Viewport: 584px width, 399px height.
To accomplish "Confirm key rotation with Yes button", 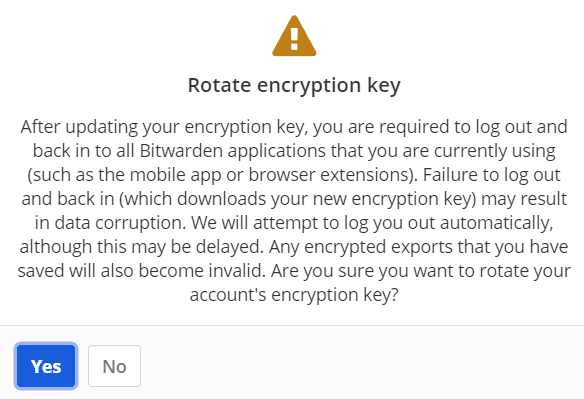I will 46,366.
